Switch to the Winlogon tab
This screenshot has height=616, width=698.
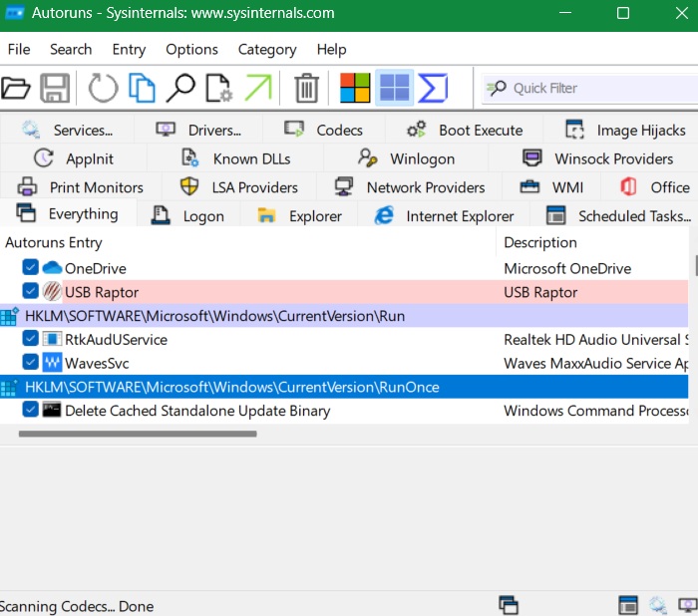pyautogui.click(x=406, y=158)
